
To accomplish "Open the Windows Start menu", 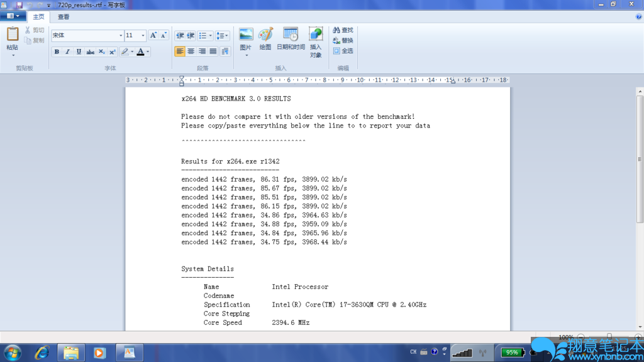I will pos(13,353).
